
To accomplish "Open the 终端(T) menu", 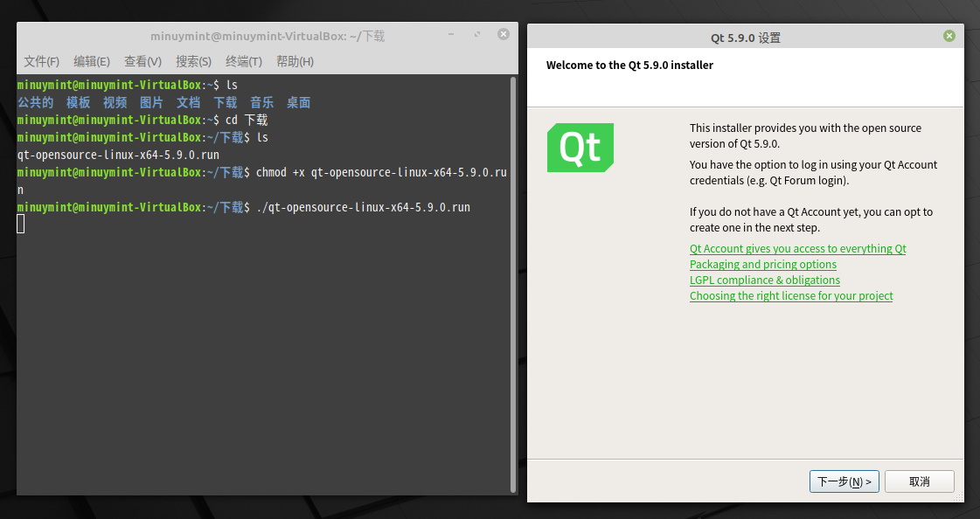I will [x=244, y=61].
